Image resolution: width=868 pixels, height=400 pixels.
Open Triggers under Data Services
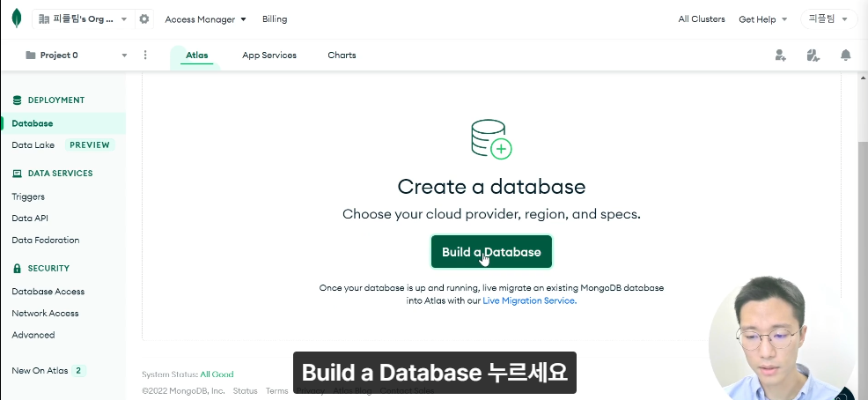coord(28,196)
